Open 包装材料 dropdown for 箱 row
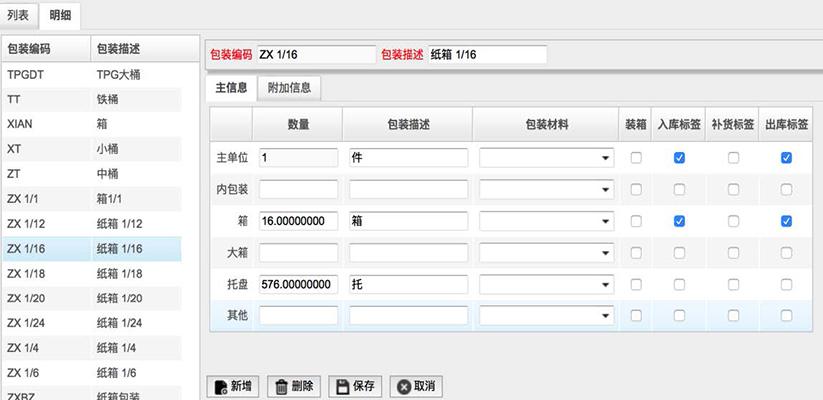Image resolution: width=823 pixels, height=400 pixels. coord(546,221)
